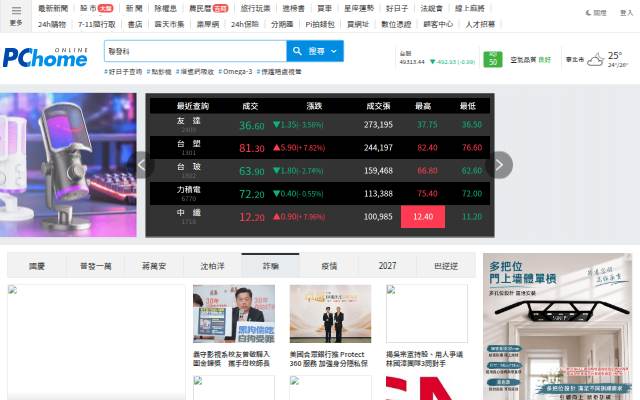This screenshot has width=640, height=400.
Task: Click the 空氣品質 air quality label
Action: point(523,60)
